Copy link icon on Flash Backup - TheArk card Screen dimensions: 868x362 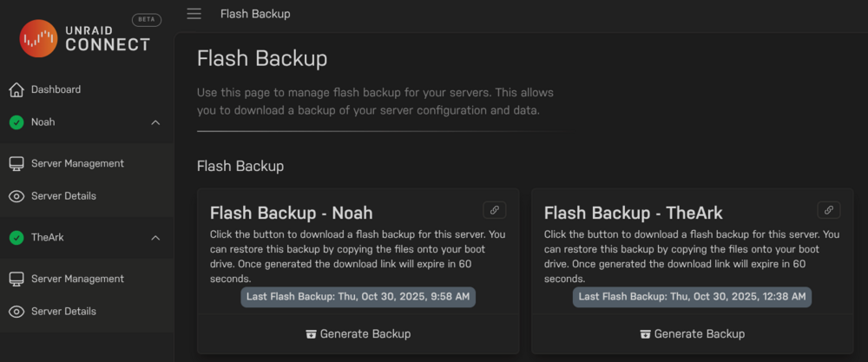click(x=829, y=210)
